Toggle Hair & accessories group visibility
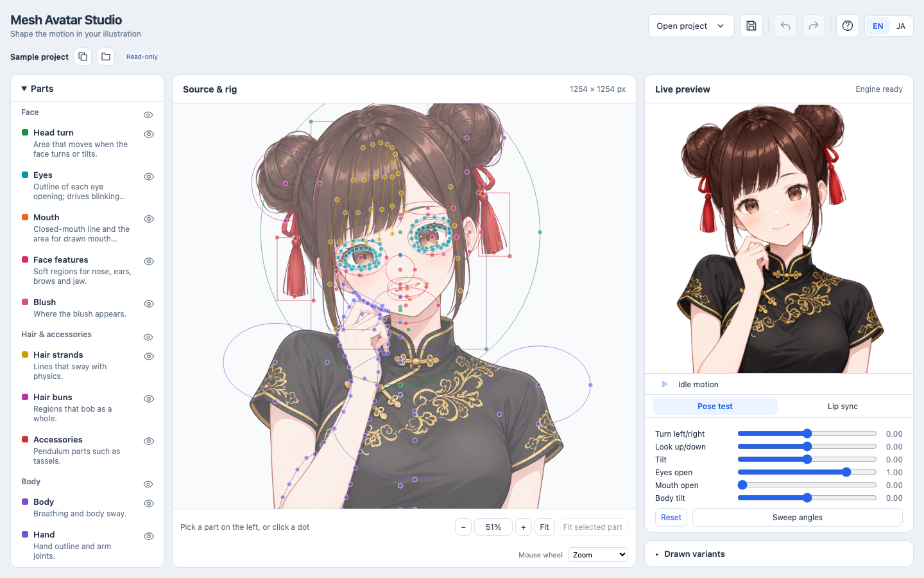This screenshot has height=578, width=924. (x=148, y=337)
